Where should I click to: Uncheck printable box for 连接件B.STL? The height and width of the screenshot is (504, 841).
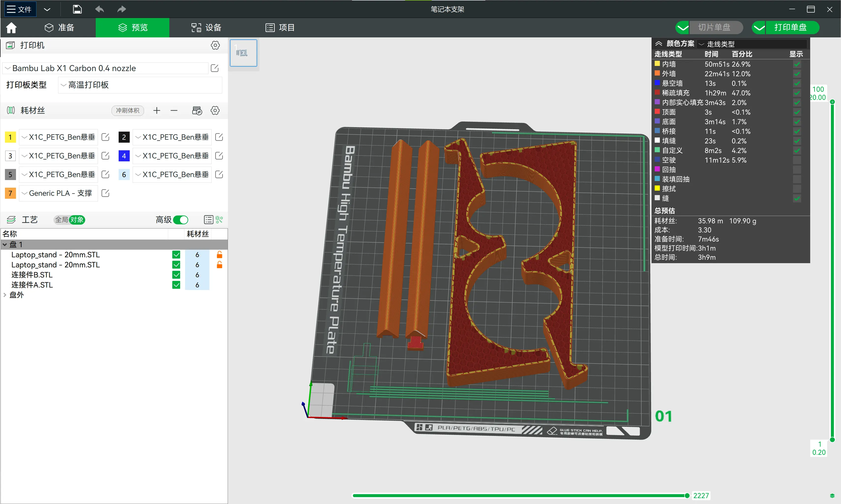[176, 275]
